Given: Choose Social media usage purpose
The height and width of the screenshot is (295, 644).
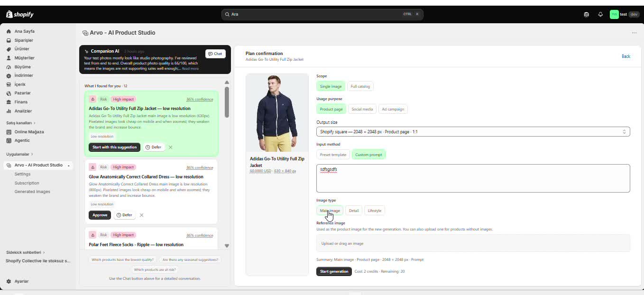Looking at the screenshot, I should 362,109.
